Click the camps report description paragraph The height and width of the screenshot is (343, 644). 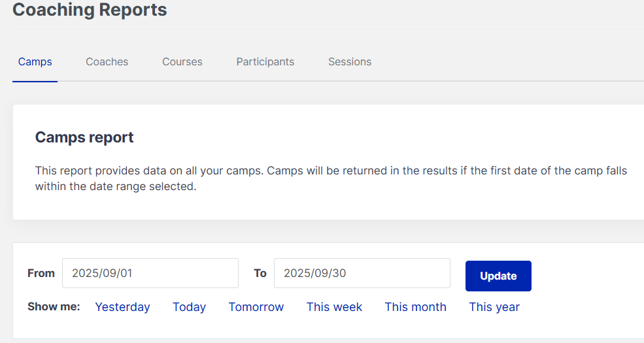331,178
